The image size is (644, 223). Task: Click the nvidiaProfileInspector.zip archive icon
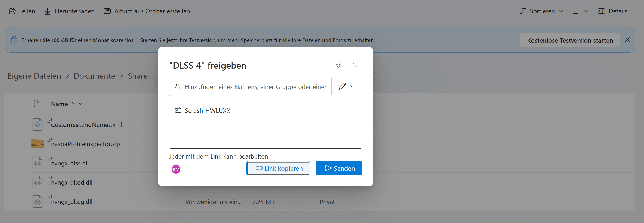tap(37, 144)
